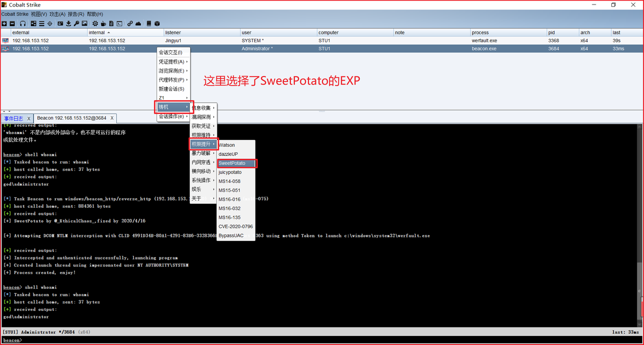Expand the 代理转发(P) submenu
Screen dimensions: 644x345
click(174, 79)
